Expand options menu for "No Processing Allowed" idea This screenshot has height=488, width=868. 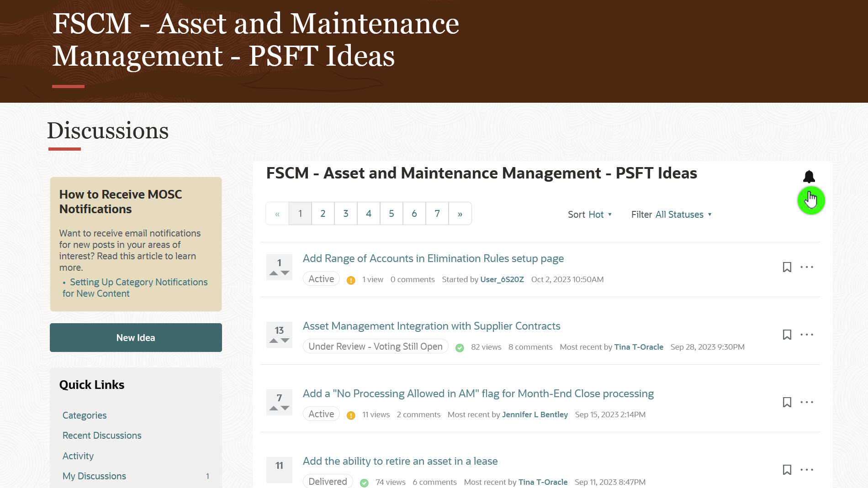pos(807,402)
